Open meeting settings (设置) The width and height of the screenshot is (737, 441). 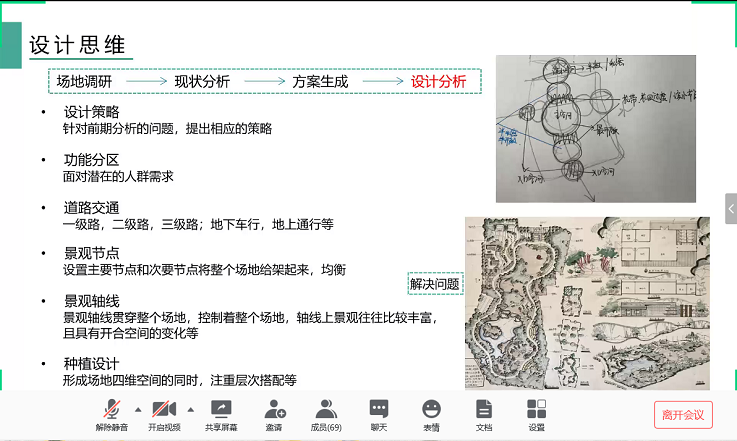537,412
